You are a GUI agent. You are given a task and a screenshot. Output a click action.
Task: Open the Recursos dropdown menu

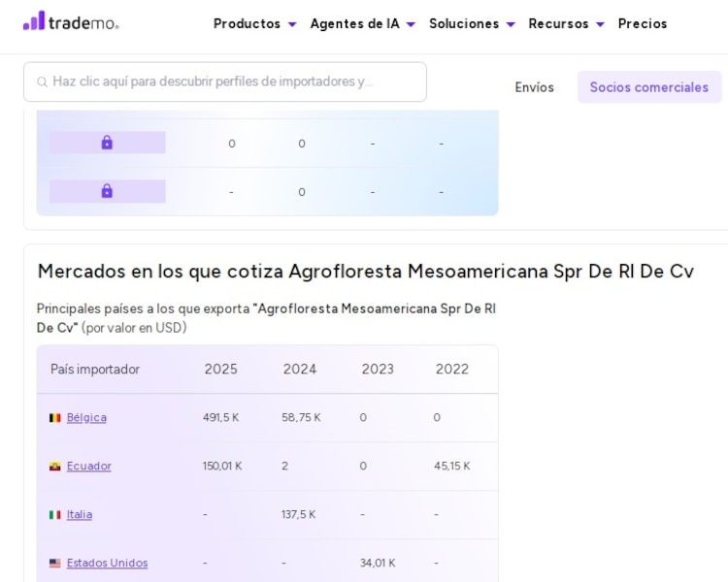click(x=566, y=23)
